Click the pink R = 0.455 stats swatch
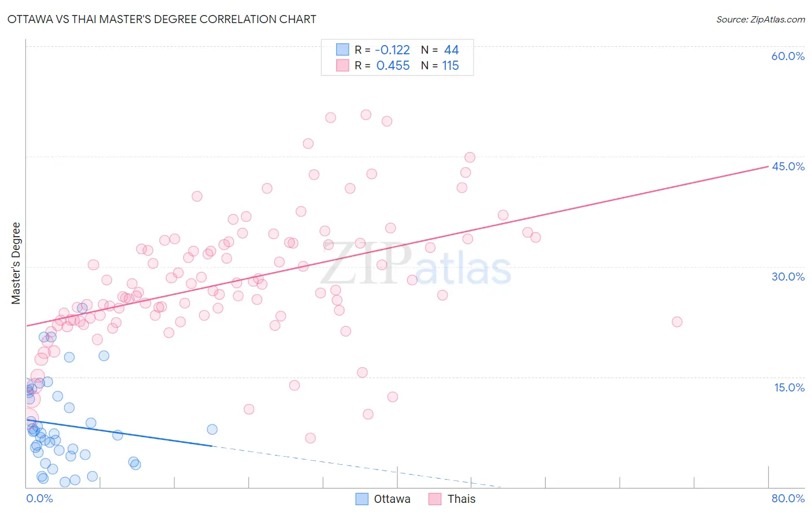Viewport: 812px width, 515px height. coord(342,65)
